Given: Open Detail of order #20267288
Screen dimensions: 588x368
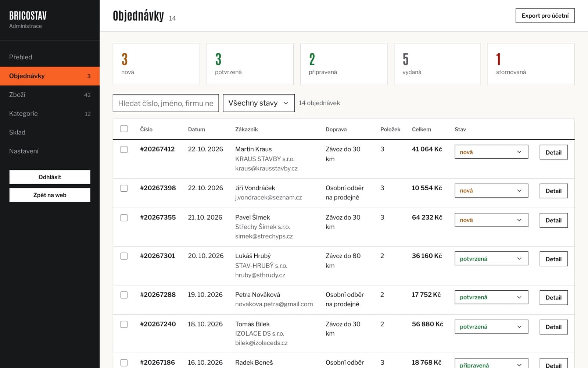Looking at the screenshot, I should tap(553, 298).
